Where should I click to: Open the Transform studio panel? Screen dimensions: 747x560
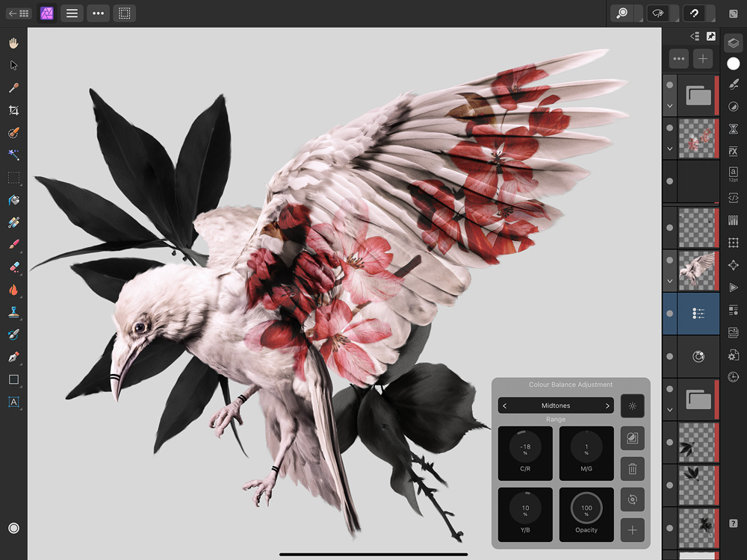pyautogui.click(x=734, y=243)
